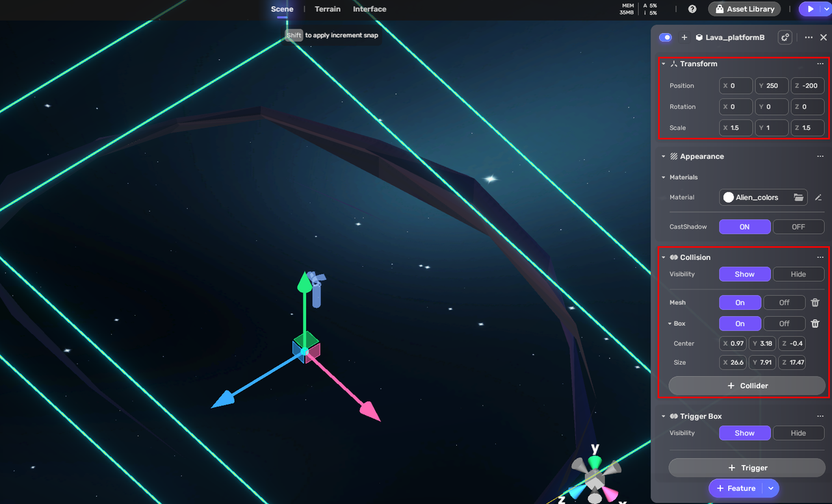The height and width of the screenshot is (504, 832).
Task: Click the add Collider button
Action: pyautogui.click(x=747, y=386)
